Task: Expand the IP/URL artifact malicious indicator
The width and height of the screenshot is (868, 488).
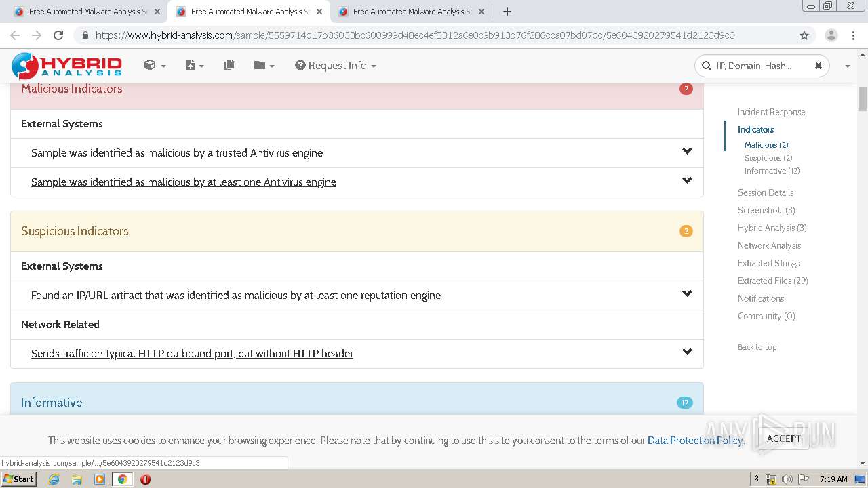Action: (x=687, y=294)
